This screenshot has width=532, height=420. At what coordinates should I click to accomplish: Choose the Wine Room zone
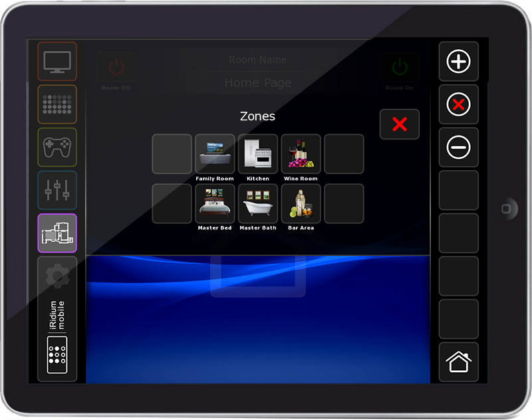[301, 154]
